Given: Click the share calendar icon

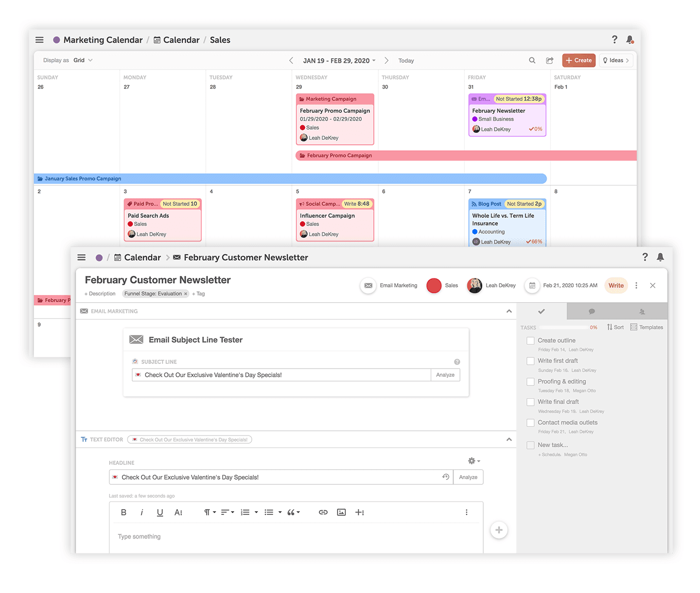Looking at the screenshot, I should (x=550, y=61).
